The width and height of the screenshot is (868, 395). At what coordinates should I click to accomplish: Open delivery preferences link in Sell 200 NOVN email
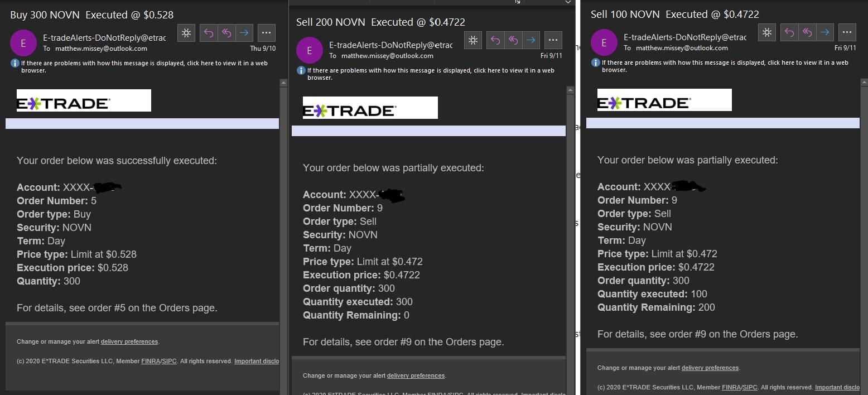click(x=416, y=376)
